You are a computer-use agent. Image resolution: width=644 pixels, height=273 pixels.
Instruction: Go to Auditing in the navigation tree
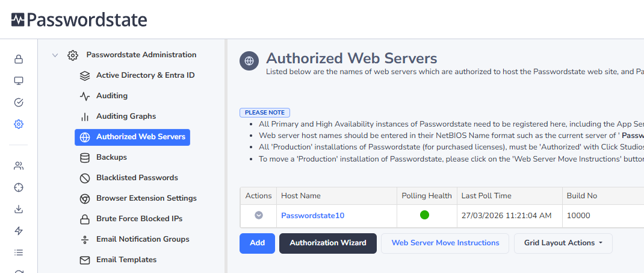click(x=112, y=96)
